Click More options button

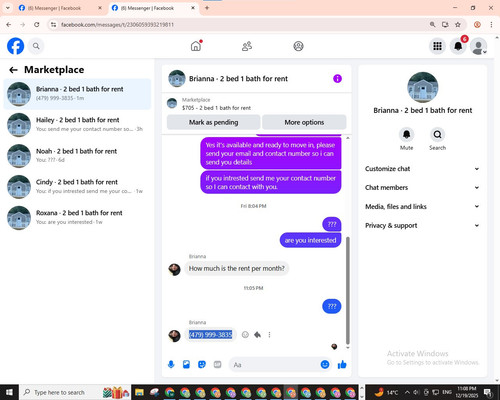(304, 122)
